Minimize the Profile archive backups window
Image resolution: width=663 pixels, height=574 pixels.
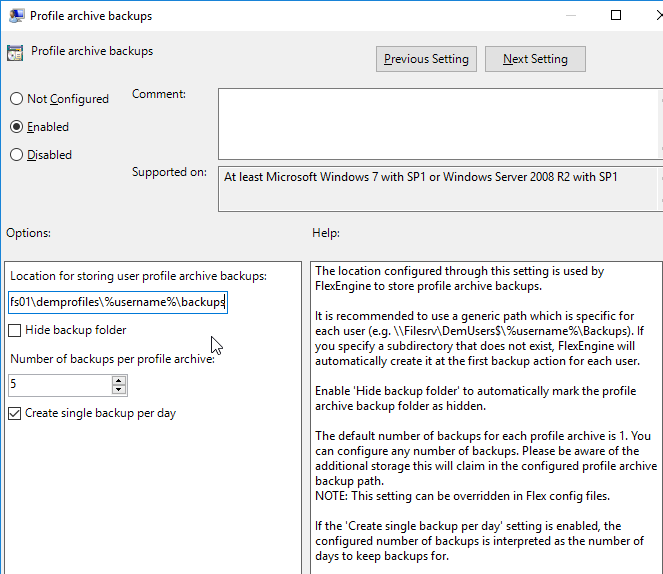571,16
